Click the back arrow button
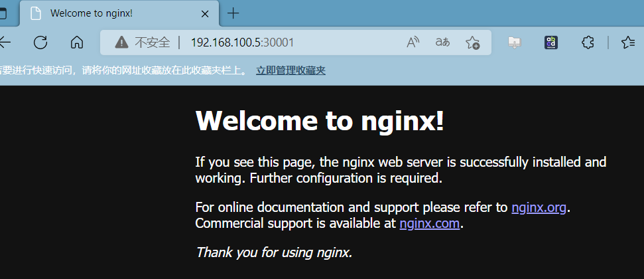644x279 pixels. point(5,42)
